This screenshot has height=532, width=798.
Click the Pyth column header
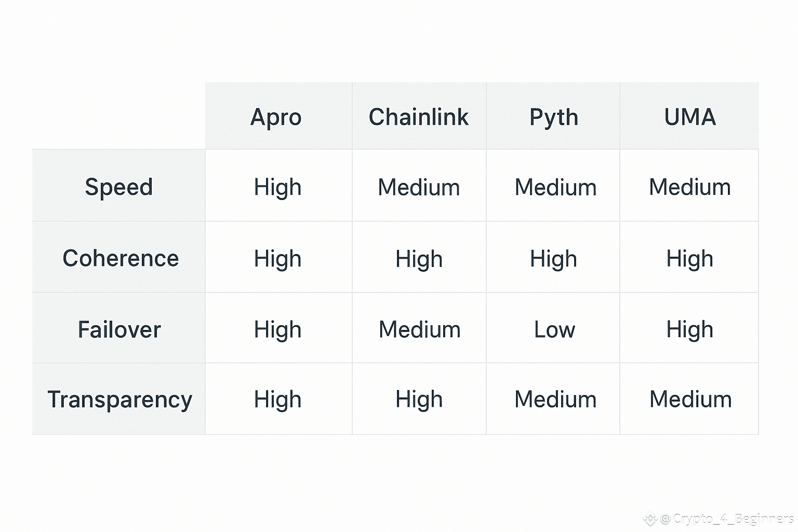(554, 117)
